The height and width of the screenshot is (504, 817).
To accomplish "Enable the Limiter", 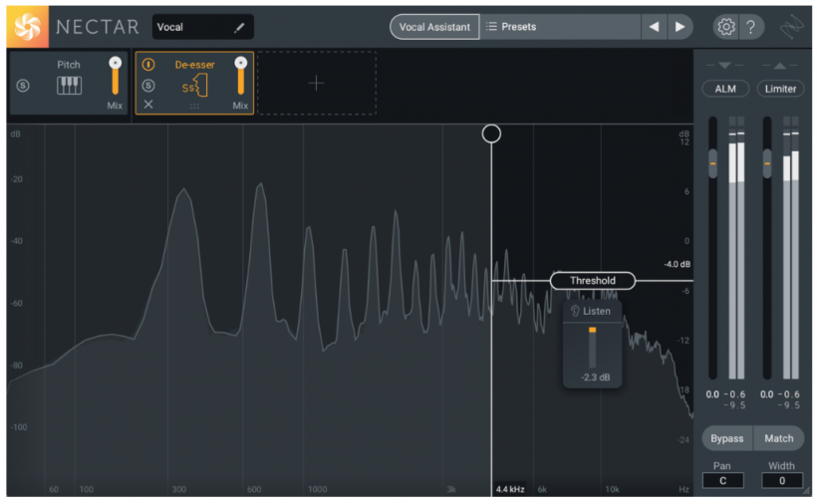I will (780, 89).
